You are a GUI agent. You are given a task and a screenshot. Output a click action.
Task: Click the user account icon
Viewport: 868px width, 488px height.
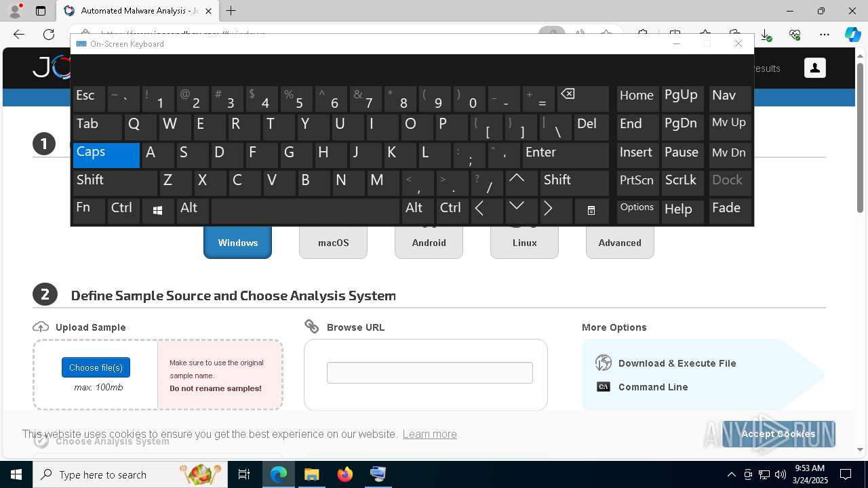click(x=815, y=68)
